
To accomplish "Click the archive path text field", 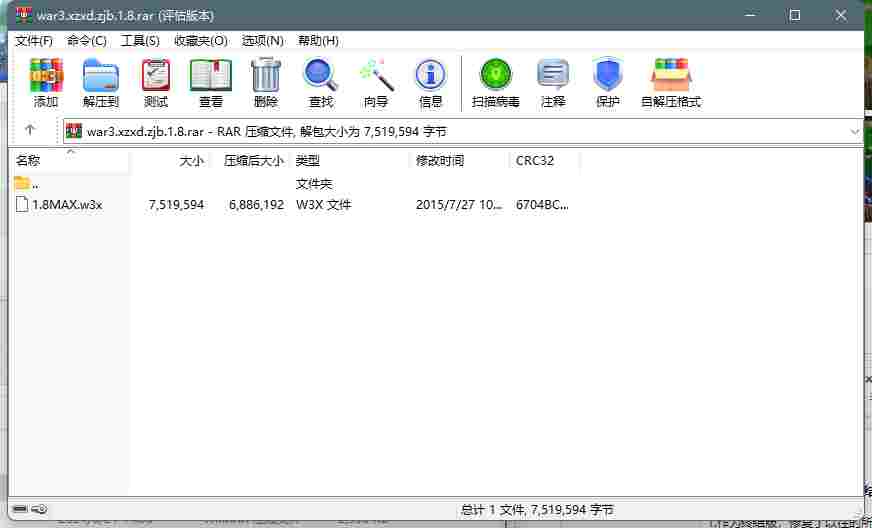I will (x=463, y=132).
